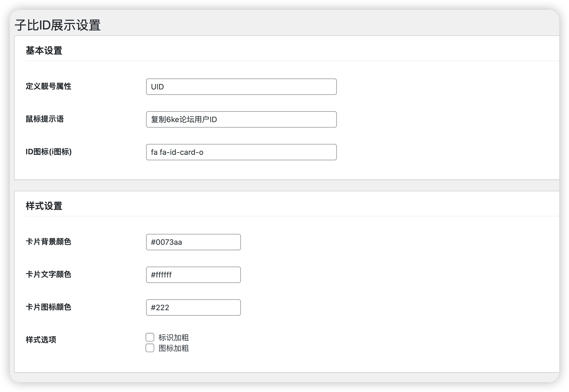Click the ID图标 field with fa-id-card-o
This screenshot has height=392, width=569.
pos(241,152)
